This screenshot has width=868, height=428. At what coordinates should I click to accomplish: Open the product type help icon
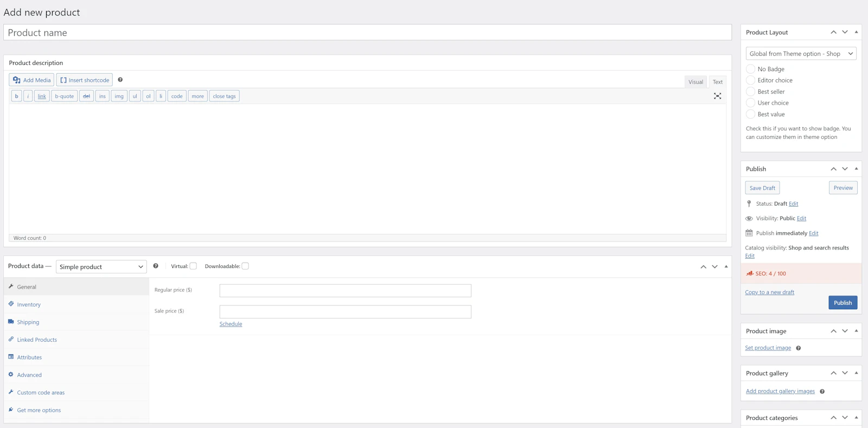[156, 266]
